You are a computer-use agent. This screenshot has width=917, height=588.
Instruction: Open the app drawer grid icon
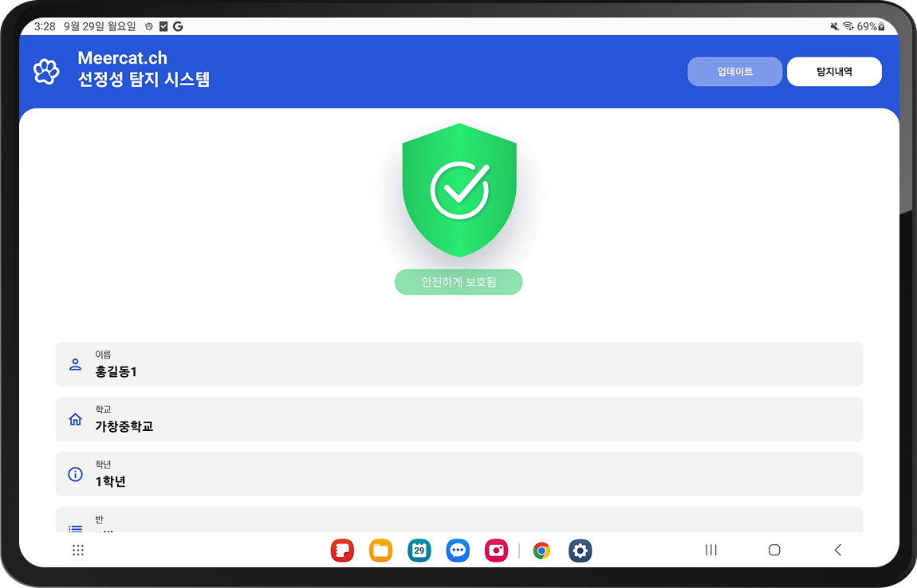pos(78,550)
